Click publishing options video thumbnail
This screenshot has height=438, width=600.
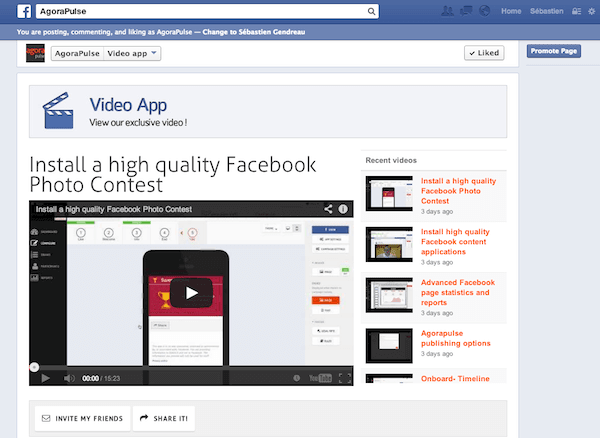389,346
